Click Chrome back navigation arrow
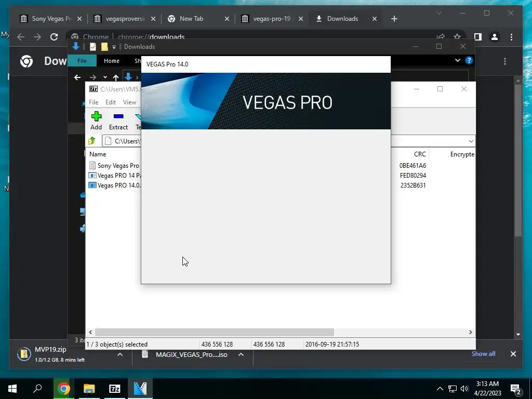Image resolution: width=532 pixels, height=399 pixels. pyautogui.click(x=21, y=37)
